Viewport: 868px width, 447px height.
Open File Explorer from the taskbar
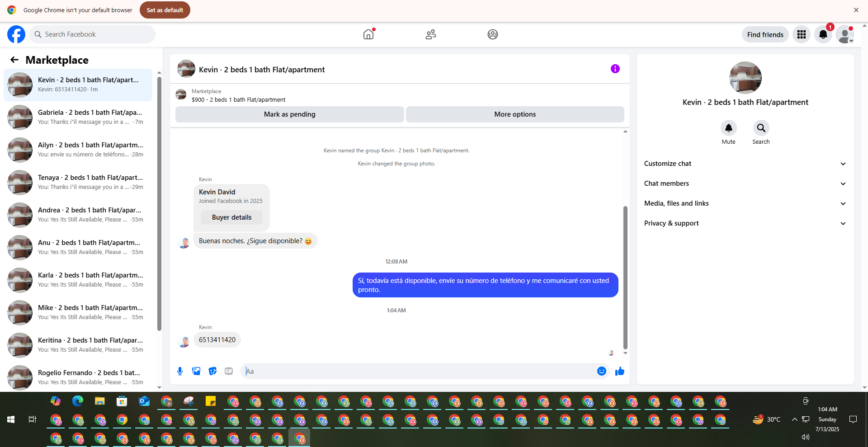(x=100, y=401)
